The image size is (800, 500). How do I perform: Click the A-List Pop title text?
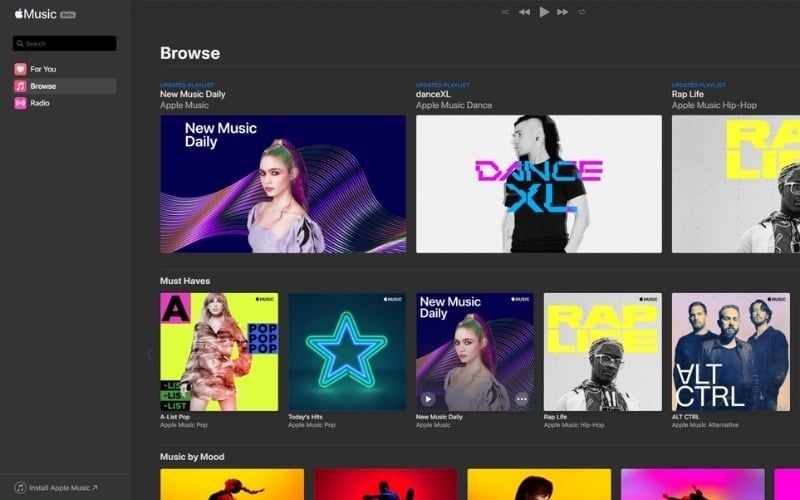coord(175,417)
